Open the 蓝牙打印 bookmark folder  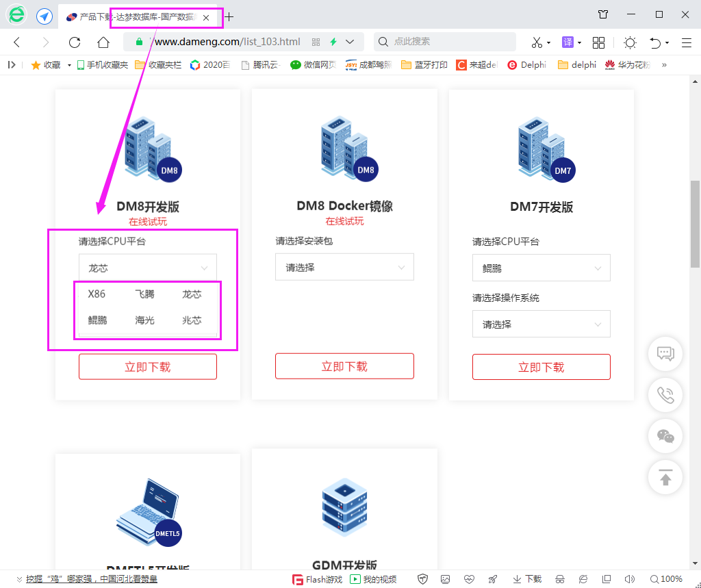pos(424,65)
